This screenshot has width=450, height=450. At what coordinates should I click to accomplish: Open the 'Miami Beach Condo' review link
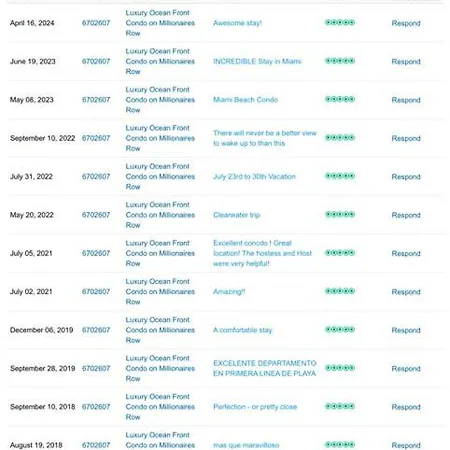point(245,100)
